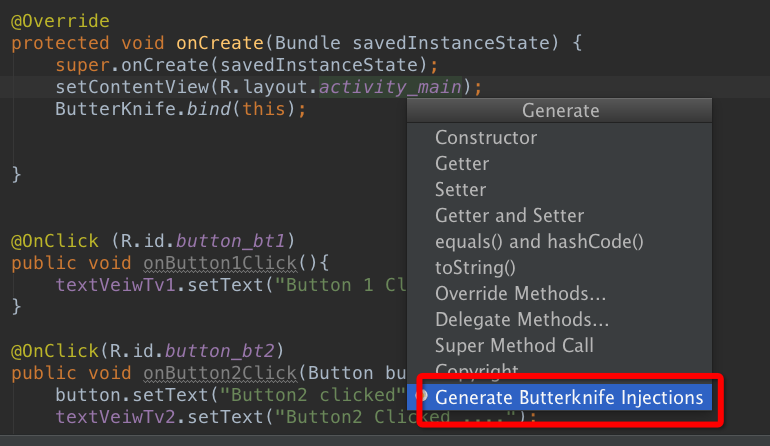Choose Setter in the Generate popup
The width and height of the screenshot is (770, 446).
pos(460,190)
